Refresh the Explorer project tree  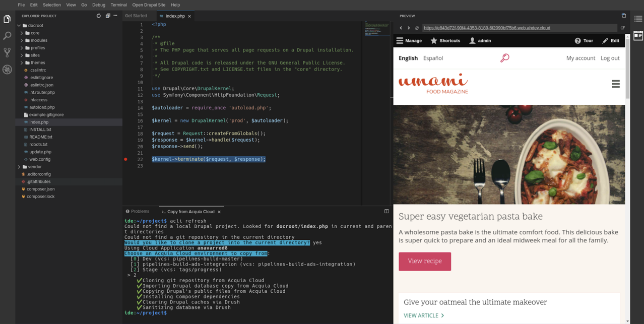click(99, 16)
